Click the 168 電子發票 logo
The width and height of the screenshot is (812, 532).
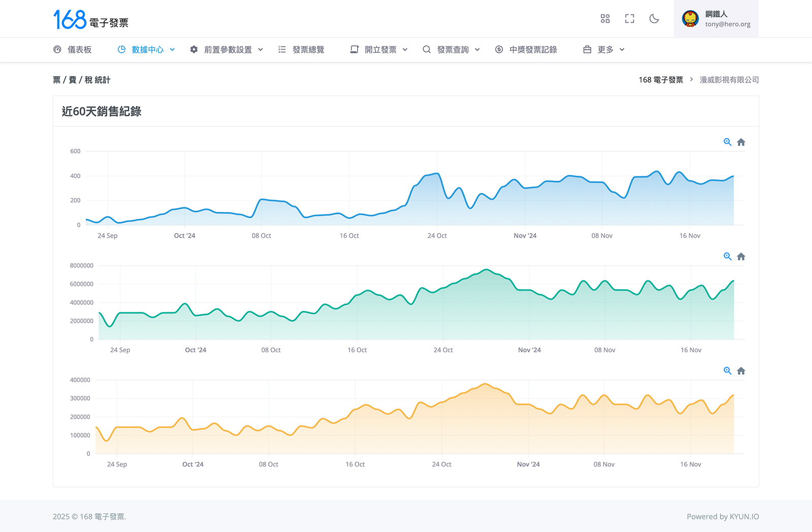tap(91, 20)
